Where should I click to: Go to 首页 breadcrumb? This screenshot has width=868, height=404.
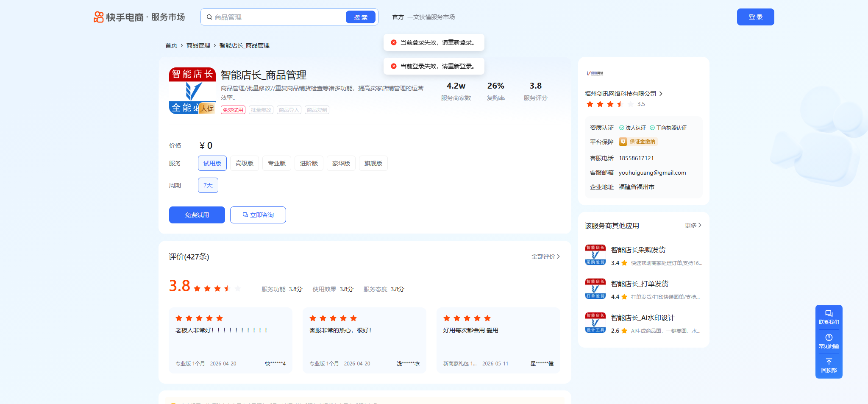[171, 45]
